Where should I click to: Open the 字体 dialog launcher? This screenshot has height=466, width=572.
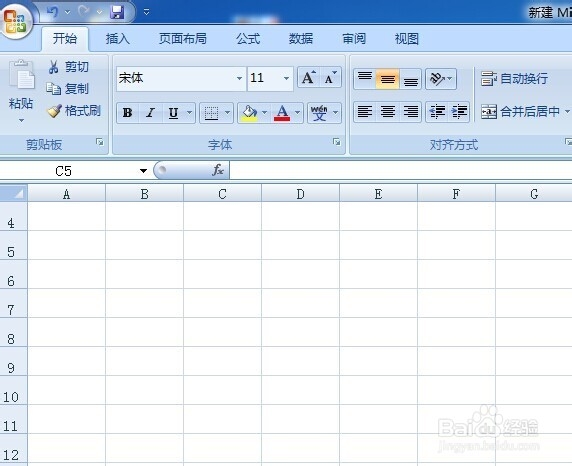tap(337, 142)
